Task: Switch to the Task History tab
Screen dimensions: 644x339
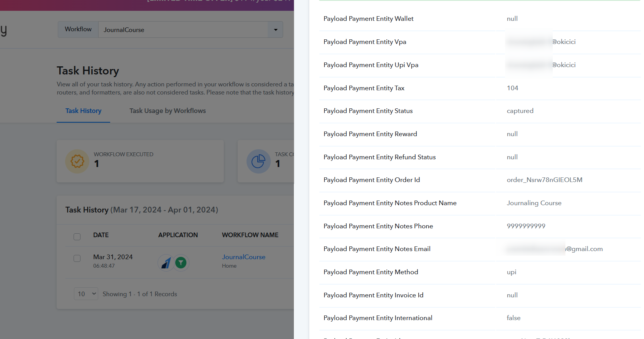Action: (x=83, y=111)
